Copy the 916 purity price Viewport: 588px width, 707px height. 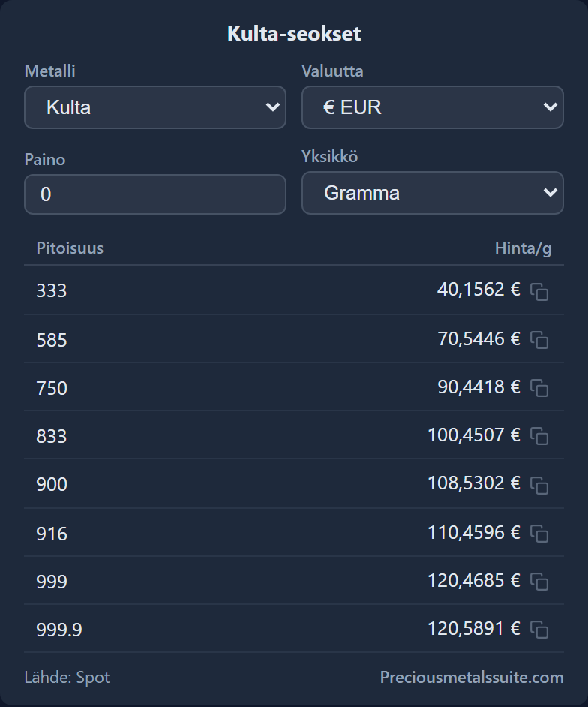[539, 534]
